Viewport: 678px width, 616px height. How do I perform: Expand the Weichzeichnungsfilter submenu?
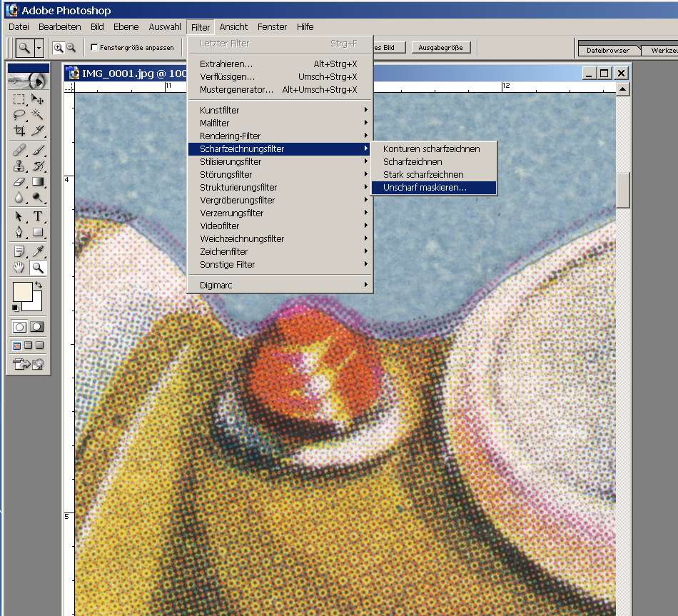point(280,238)
